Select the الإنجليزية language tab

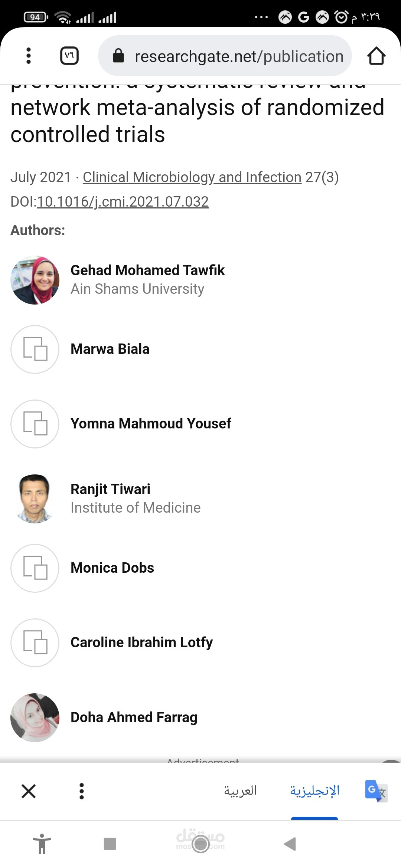(x=314, y=791)
